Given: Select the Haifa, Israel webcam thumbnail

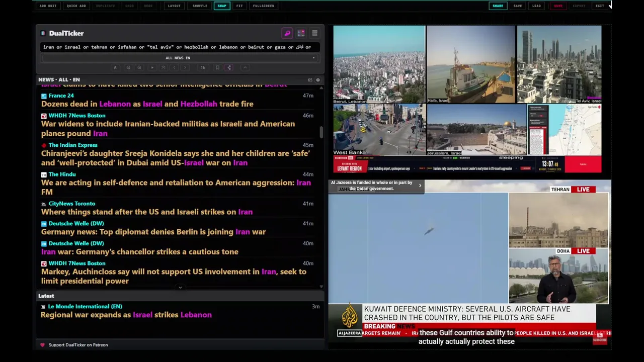Looking at the screenshot, I should click(x=470, y=65).
